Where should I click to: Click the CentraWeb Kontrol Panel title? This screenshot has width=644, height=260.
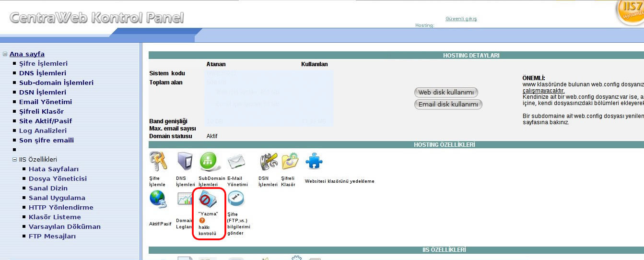point(96,18)
